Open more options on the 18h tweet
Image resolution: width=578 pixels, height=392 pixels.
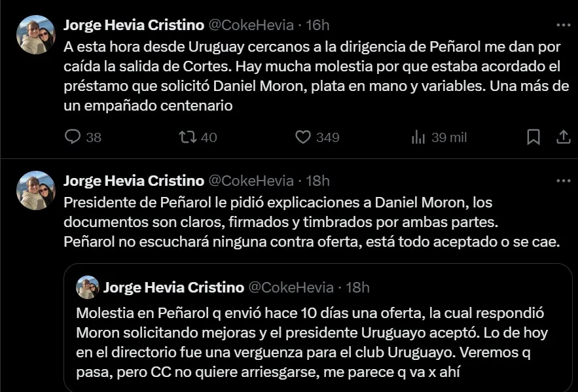click(563, 180)
